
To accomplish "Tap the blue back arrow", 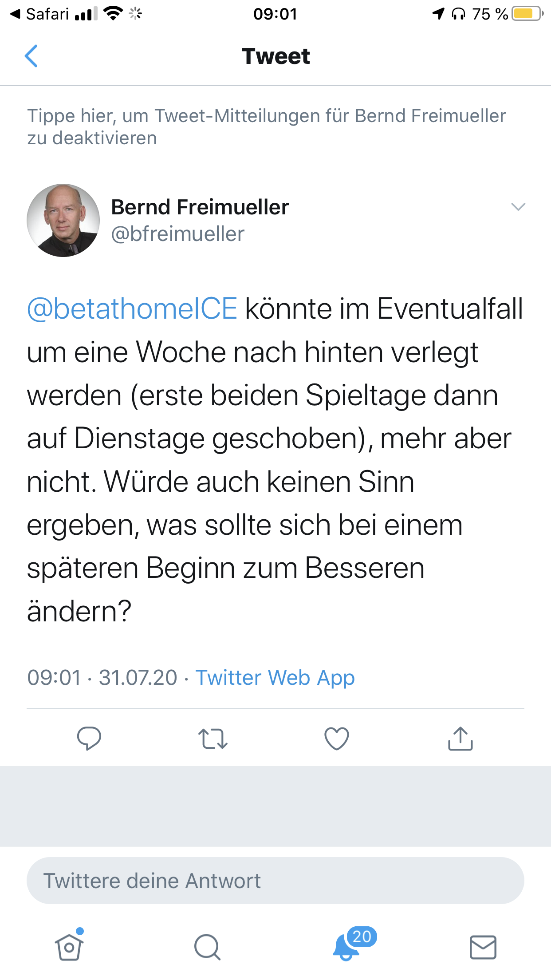I will (31, 56).
